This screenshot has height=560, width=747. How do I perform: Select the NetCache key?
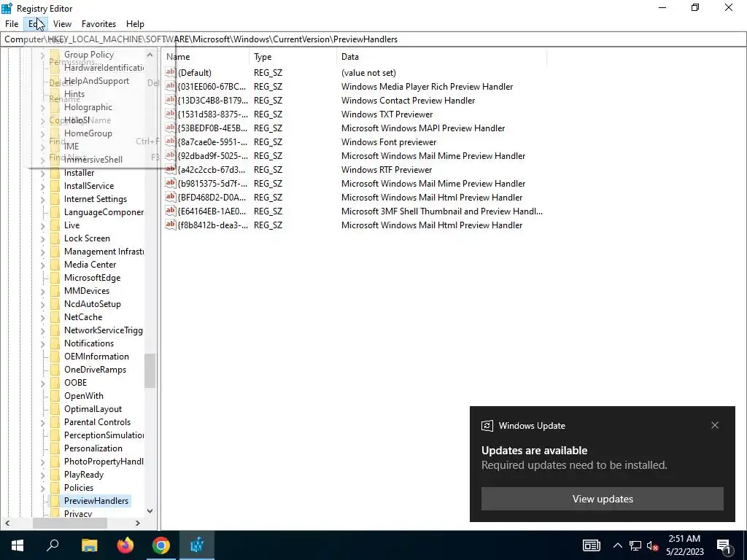[83, 317]
